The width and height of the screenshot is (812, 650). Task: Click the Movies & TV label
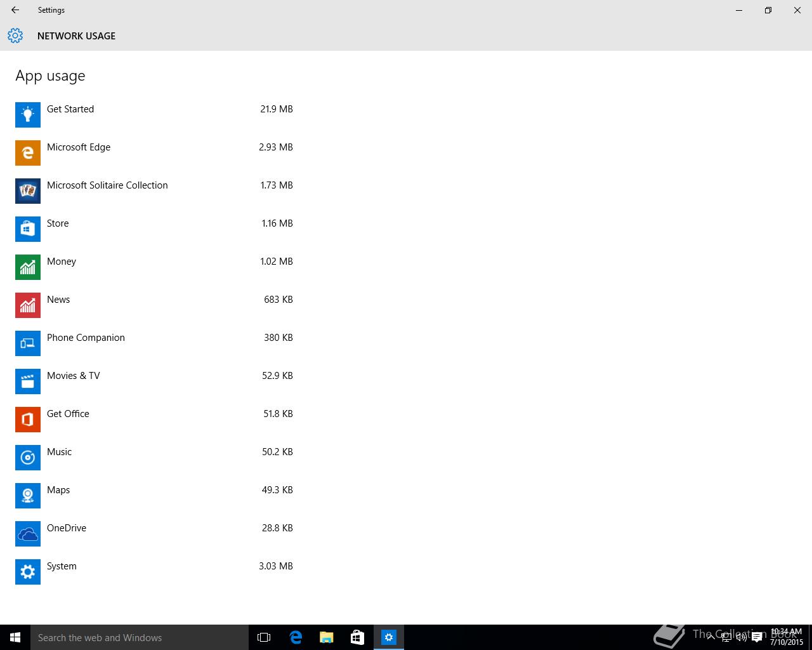pos(74,376)
